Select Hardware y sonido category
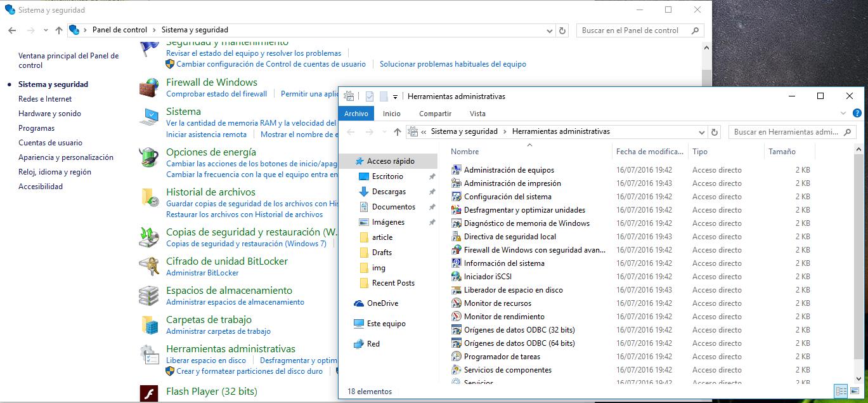This screenshot has width=868, height=403. click(49, 114)
